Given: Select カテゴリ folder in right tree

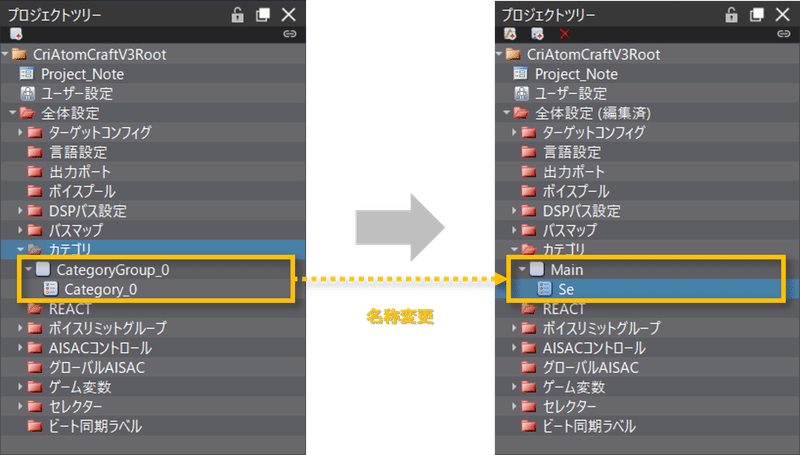Looking at the screenshot, I should [564, 249].
